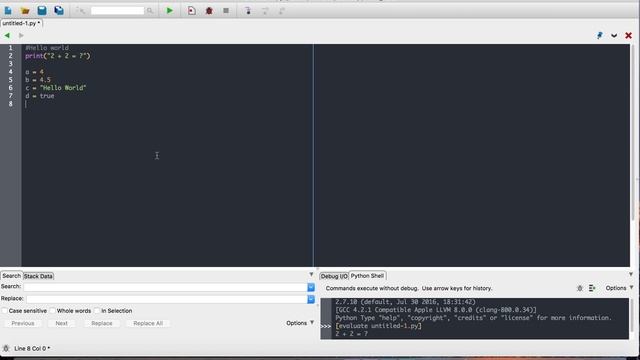Click the bug icon in status bar
The image size is (640, 360).
(6, 348)
